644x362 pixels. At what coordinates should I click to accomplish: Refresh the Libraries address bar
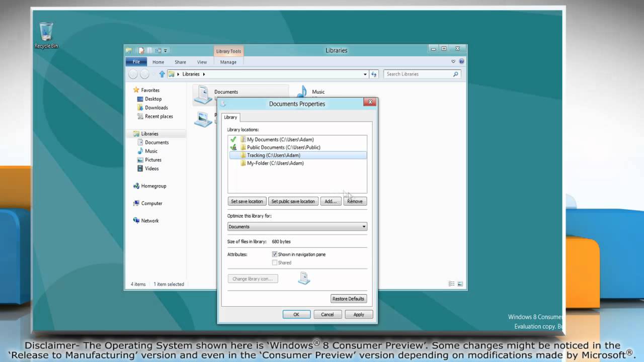(374, 74)
